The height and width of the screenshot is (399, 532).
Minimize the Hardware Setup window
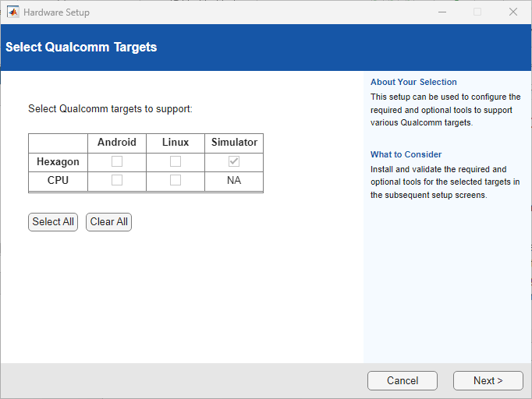(x=442, y=12)
